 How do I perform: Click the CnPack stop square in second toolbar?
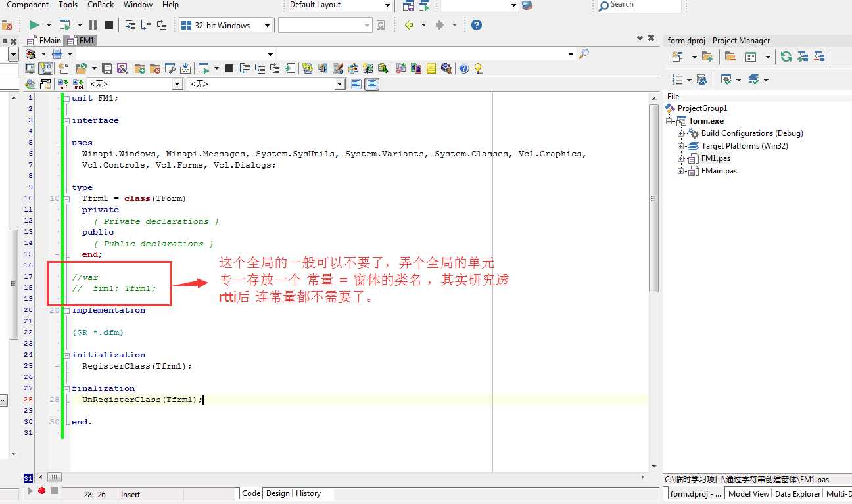click(x=229, y=68)
